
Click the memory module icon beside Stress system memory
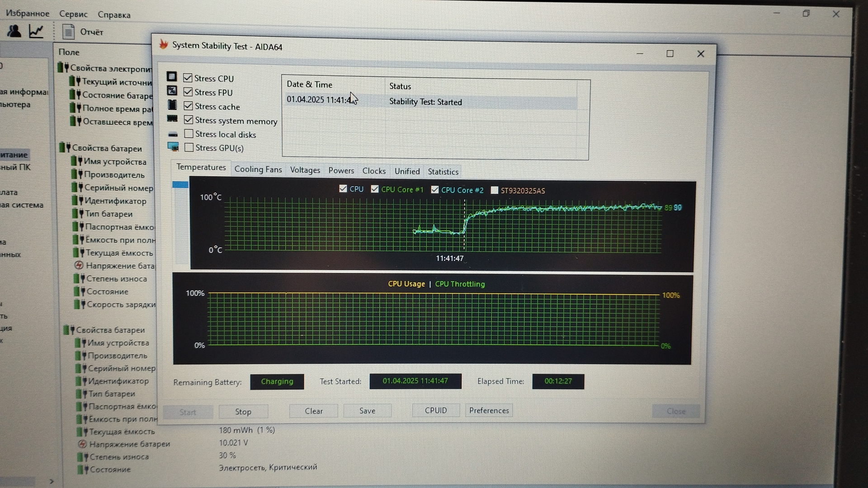(x=172, y=119)
